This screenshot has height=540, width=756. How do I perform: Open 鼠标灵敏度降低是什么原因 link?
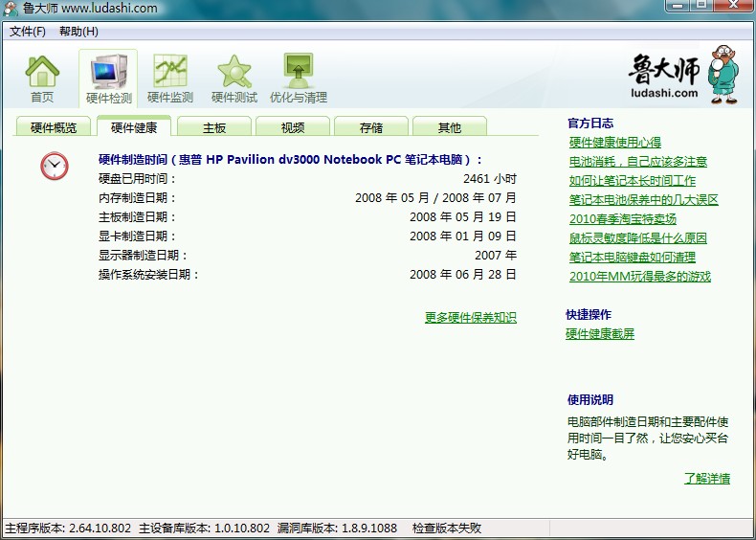[638, 237]
